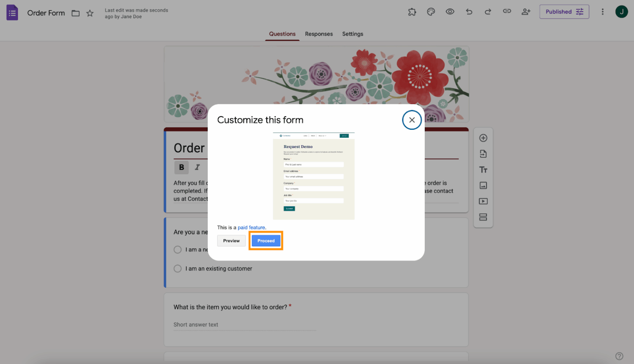Choose the 'I am a new customer' option
The image size is (634, 364).
point(177,249)
